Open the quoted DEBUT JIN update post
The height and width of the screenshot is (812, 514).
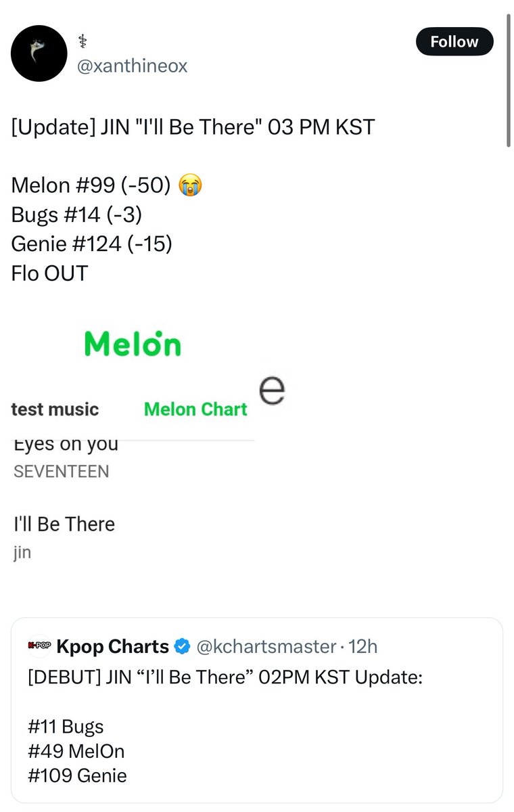coord(257,710)
